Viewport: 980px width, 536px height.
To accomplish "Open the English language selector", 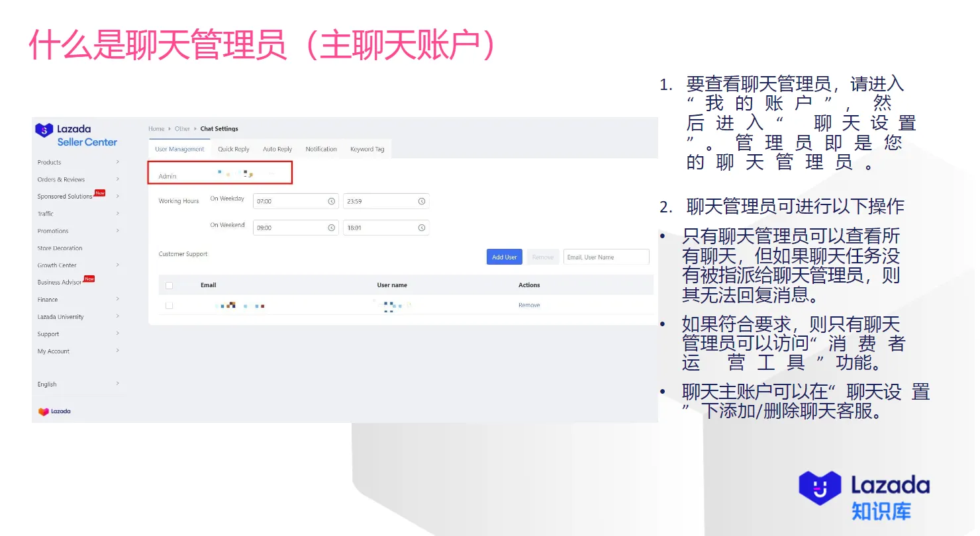I will (x=46, y=384).
